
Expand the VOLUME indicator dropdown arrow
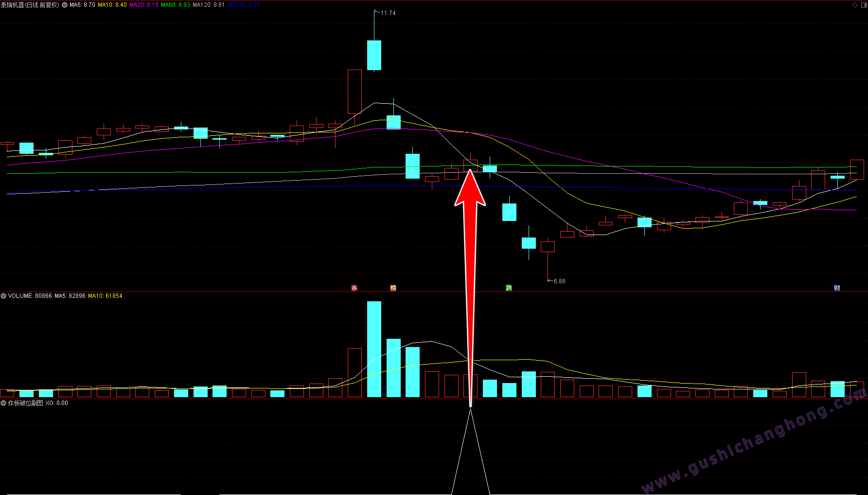pos(3,296)
